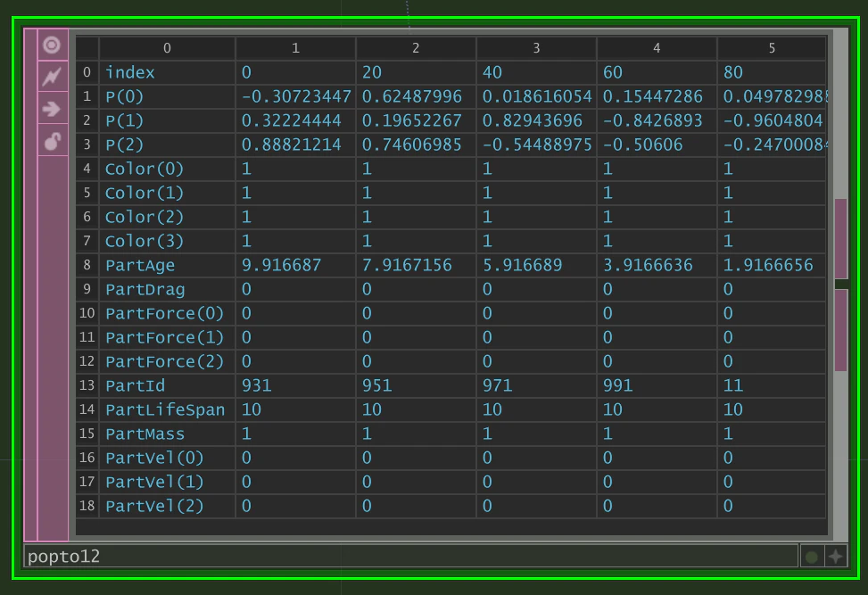The image size is (868, 595).
Task: Click the cell value -0.30723447
Action: [x=296, y=97]
